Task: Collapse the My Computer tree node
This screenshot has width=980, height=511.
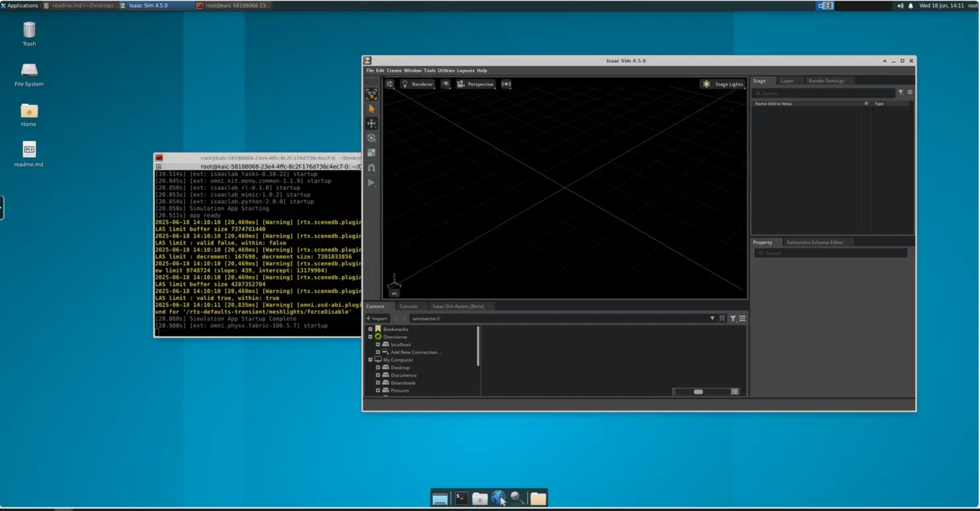Action: (x=370, y=360)
